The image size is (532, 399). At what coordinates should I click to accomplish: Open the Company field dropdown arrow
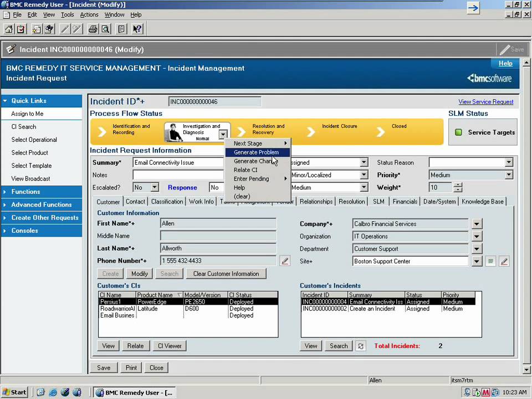coord(477,224)
